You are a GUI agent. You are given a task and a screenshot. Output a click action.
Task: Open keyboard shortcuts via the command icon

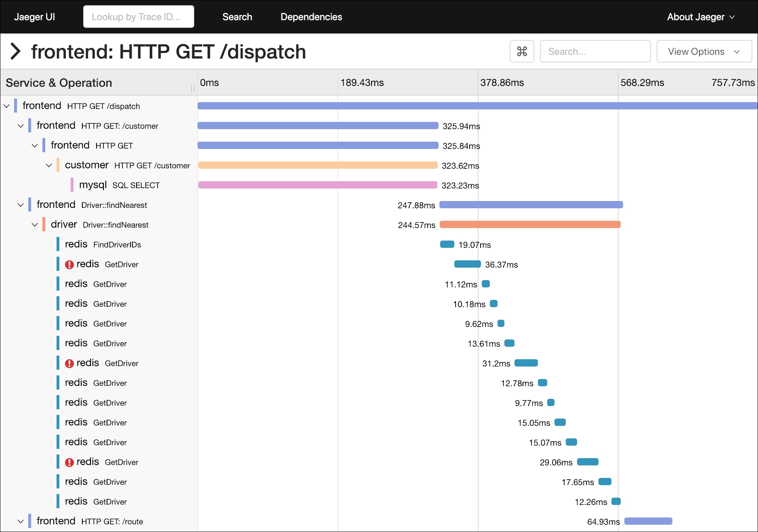522,51
